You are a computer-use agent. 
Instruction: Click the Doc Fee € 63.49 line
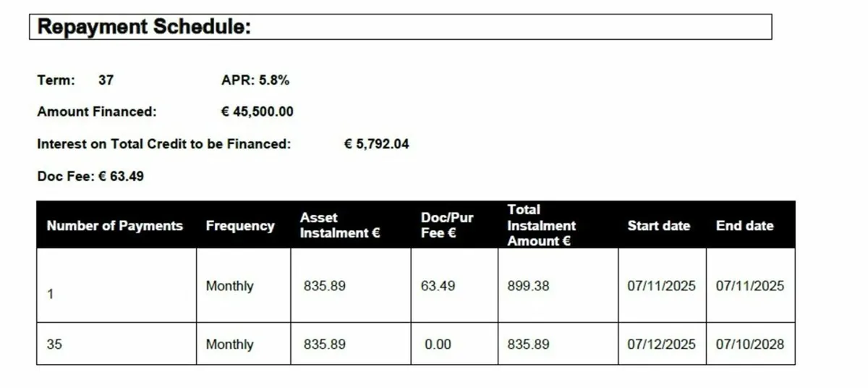click(90, 176)
